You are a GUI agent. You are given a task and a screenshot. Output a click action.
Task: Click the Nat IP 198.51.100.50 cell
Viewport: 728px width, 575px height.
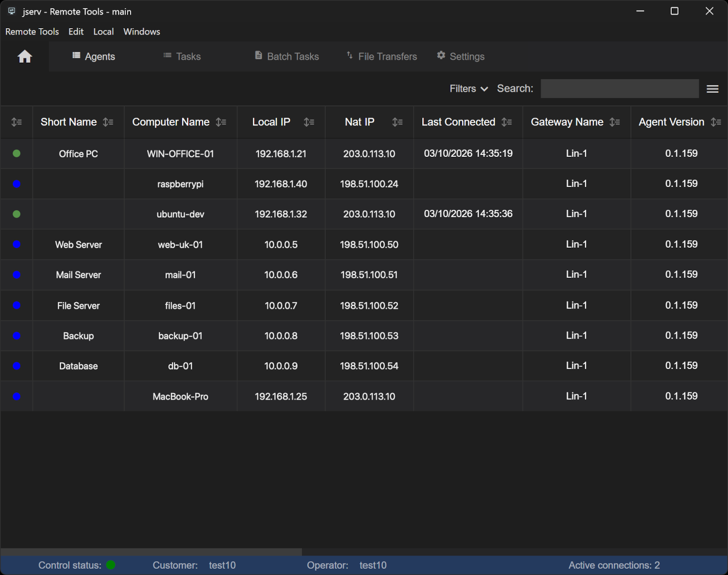pyautogui.click(x=369, y=244)
